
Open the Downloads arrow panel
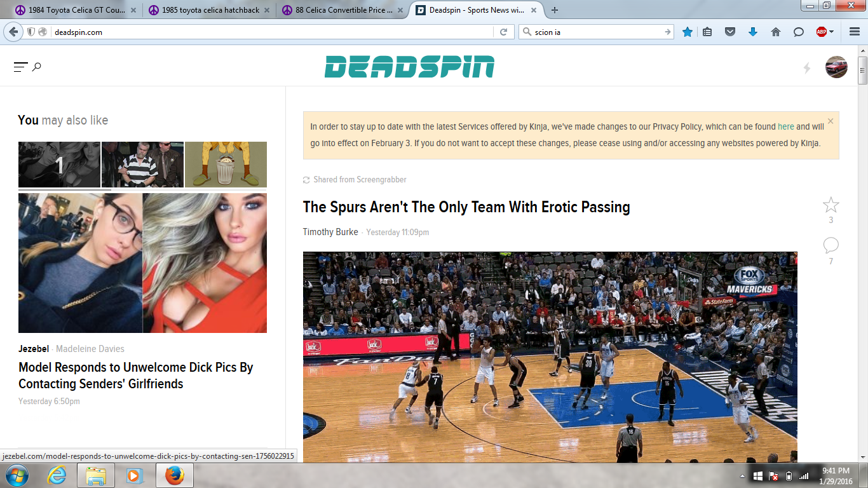click(753, 32)
